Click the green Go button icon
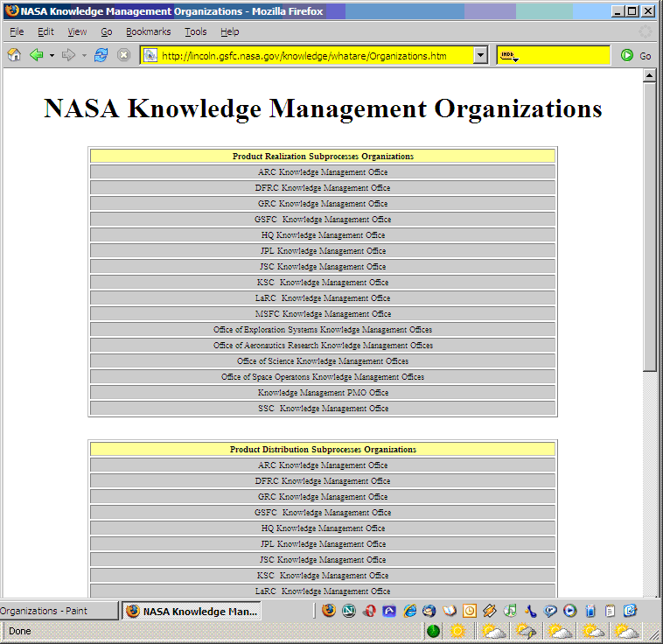The image size is (663, 644). (x=626, y=55)
